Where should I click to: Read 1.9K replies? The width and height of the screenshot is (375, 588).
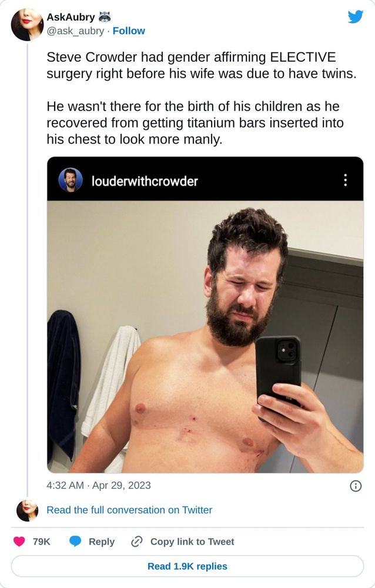coord(187,566)
